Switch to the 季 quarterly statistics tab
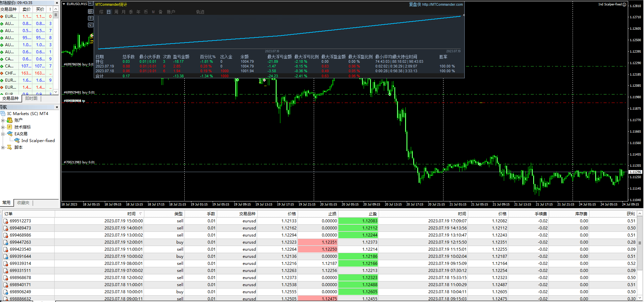 click(x=131, y=12)
